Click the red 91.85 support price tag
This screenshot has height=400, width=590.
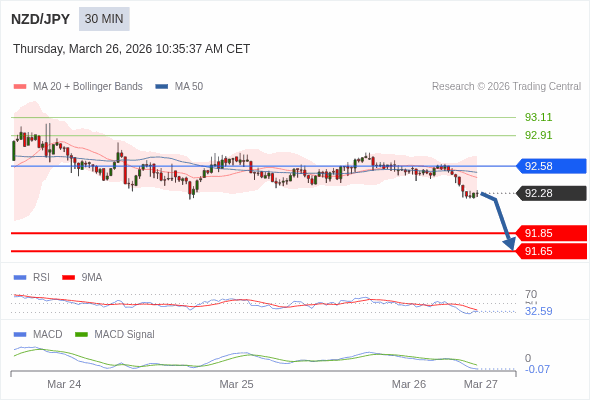552,233
